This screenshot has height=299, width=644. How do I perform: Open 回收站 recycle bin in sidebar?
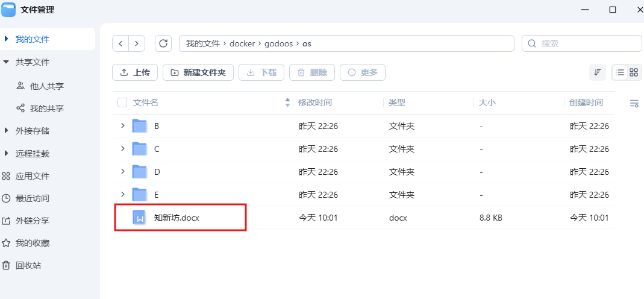coord(28,265)
